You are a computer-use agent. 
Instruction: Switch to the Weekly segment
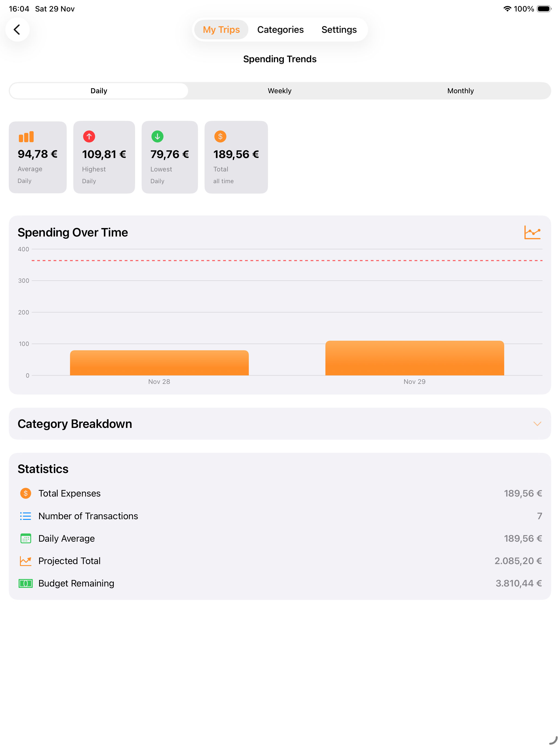point(280,91)
